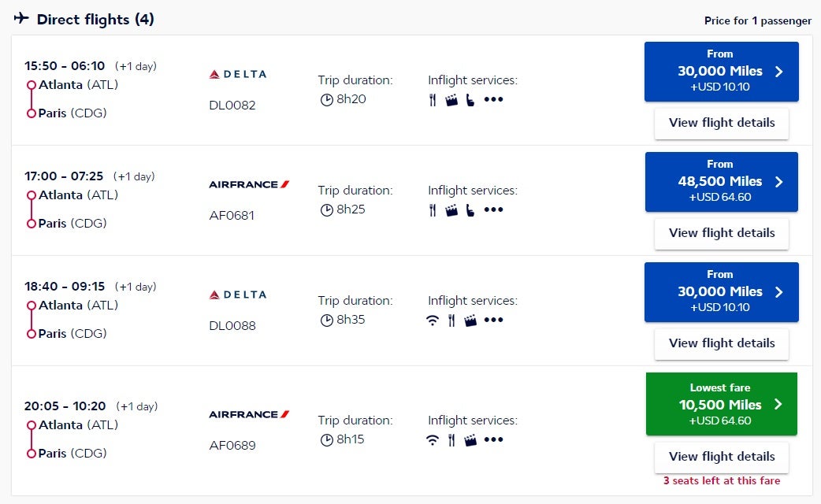Click the entertainment icon for flight DL0082
Viewport: 821px width, 504px height.
pyautogui.click(x=451, y=100)
